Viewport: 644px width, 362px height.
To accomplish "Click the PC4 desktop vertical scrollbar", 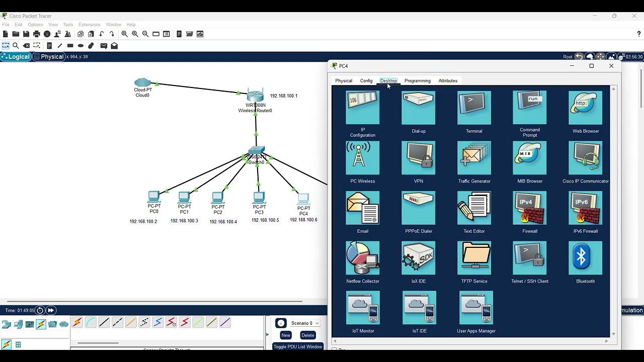I will tap(613, 211).
